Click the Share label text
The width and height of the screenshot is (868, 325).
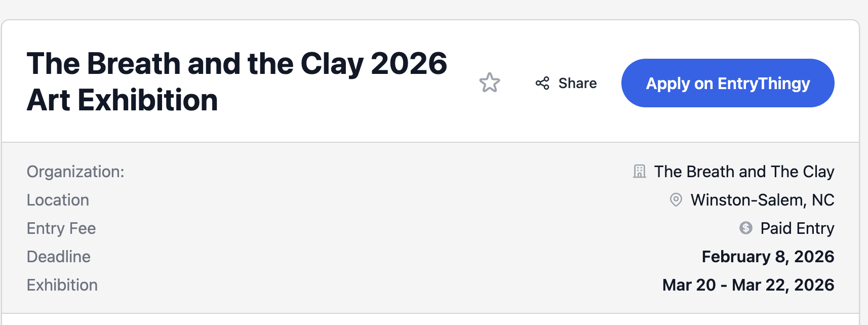[x=577, y=83]
